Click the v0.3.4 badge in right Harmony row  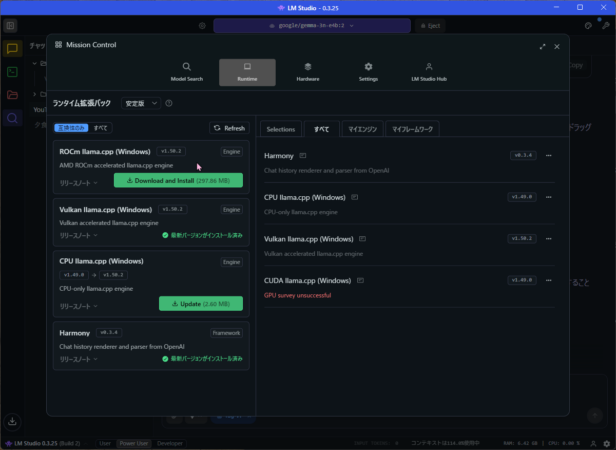pos(523,155)
